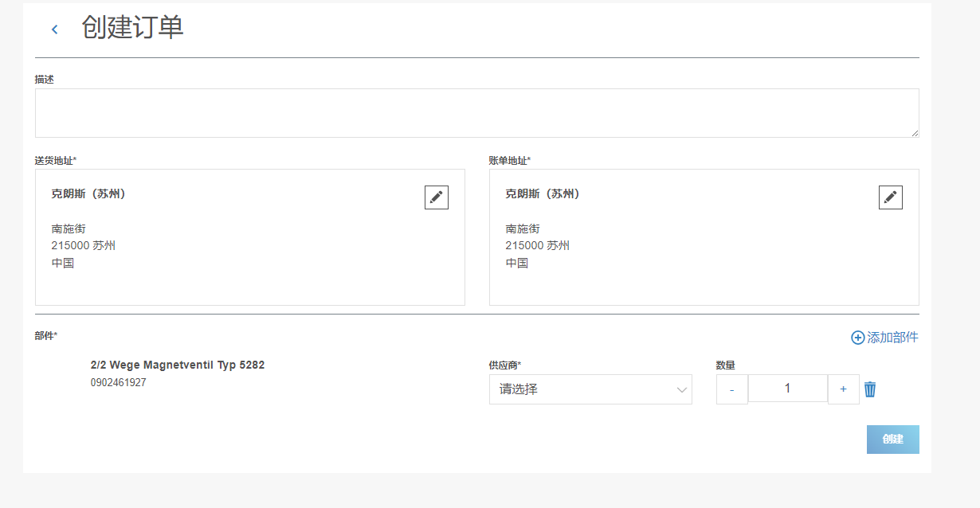Image resolution: width=980 pixels, height=508 pixels.
Task: Click into the 描述 text area
Action: point(476,113)
